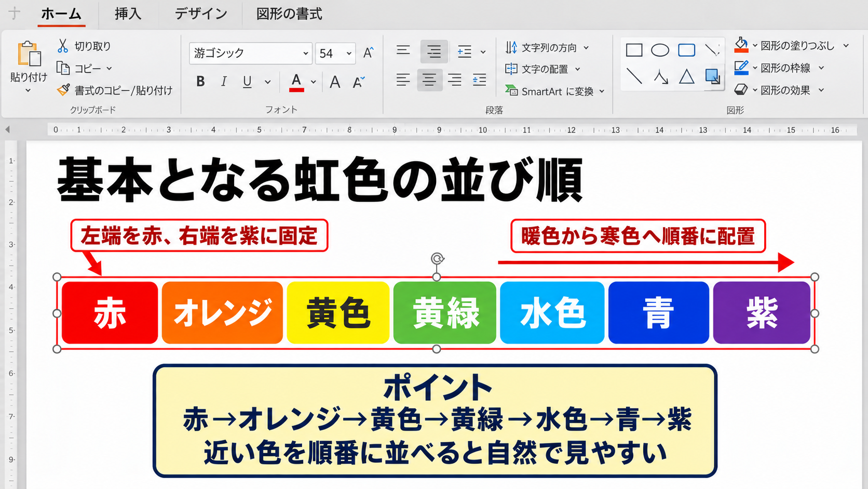Image resolution: width=868 pixels, height=489 pixels.
Task: Click the 図形の効果 shape effects icon
Action: tap(741, 90)
